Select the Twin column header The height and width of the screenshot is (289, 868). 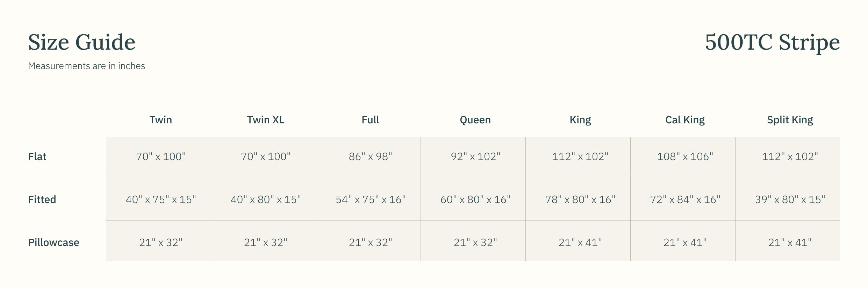[x=160, y=120]
